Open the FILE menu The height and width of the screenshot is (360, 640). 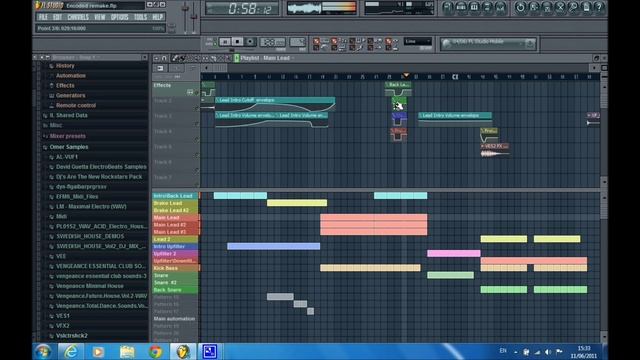click(43, 17)
